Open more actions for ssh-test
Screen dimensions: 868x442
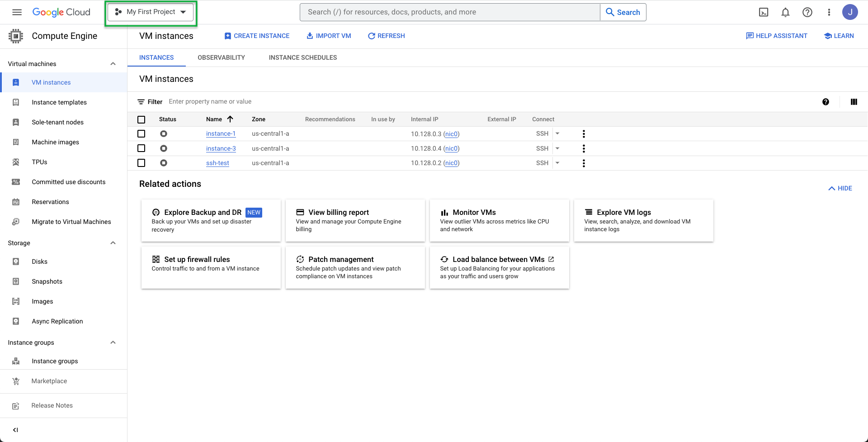pos(584,163)
